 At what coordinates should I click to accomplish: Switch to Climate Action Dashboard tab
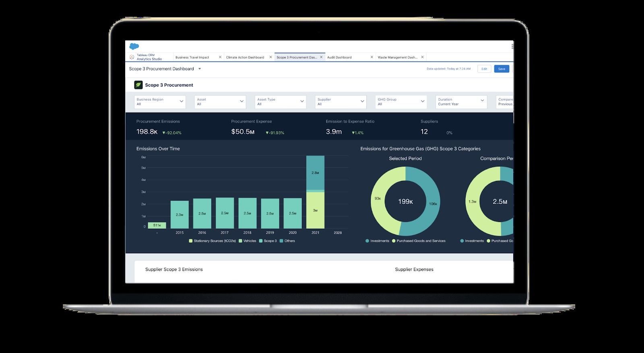[x=245, y=57]
